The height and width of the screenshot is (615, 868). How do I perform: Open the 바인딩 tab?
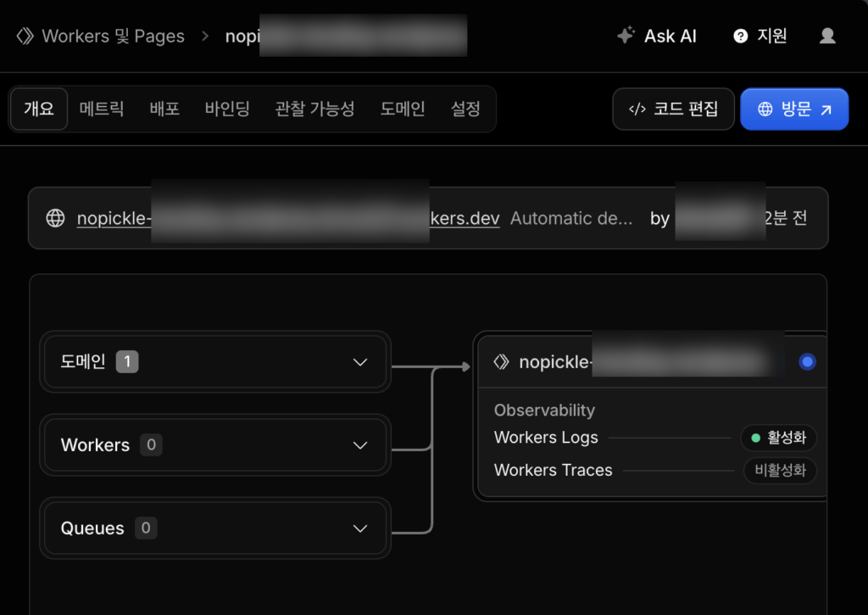[x=227, y=109]
